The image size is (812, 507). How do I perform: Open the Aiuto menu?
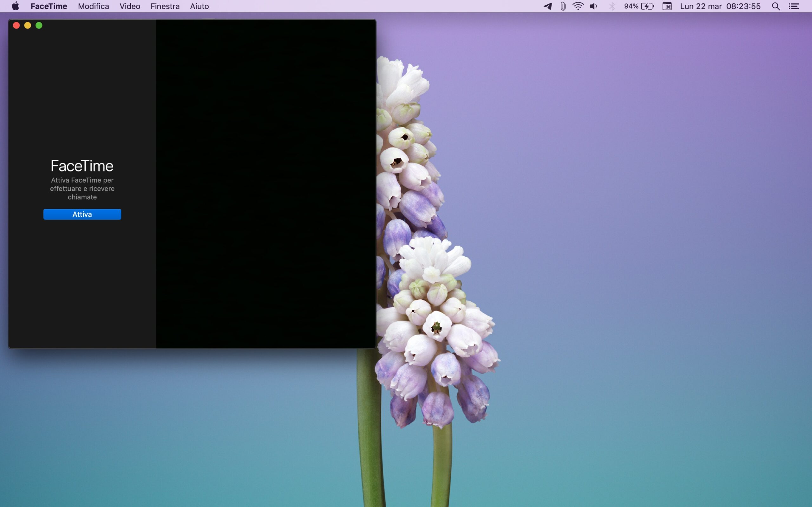(x=199, y=6)
